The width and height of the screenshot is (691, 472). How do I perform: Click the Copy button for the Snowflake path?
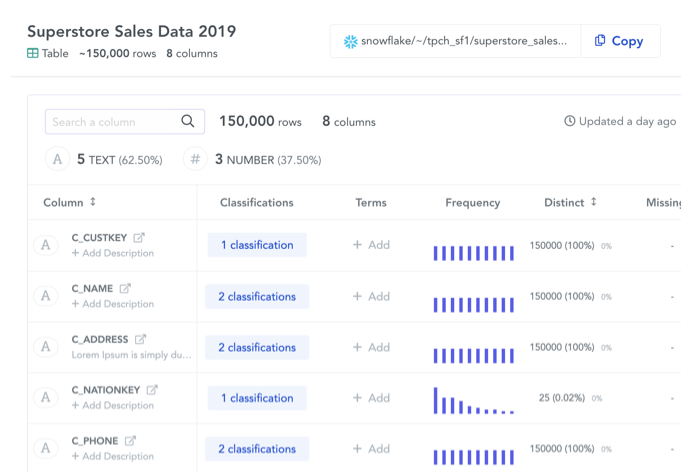[x=620, y=41]
